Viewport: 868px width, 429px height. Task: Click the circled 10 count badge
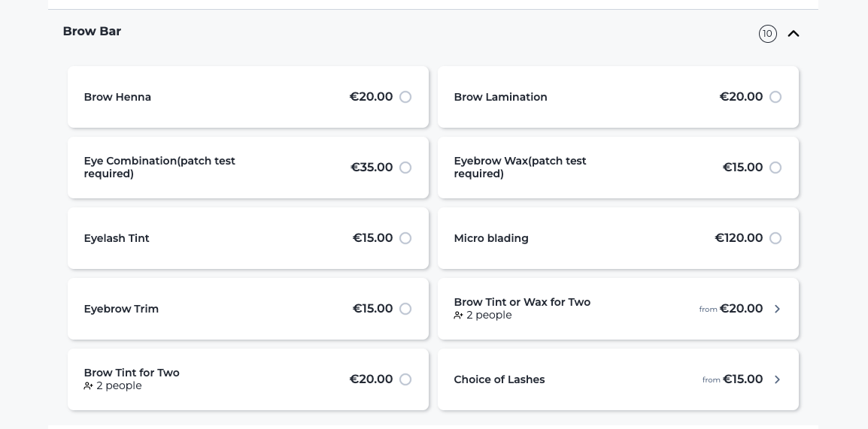click(767, 34)
